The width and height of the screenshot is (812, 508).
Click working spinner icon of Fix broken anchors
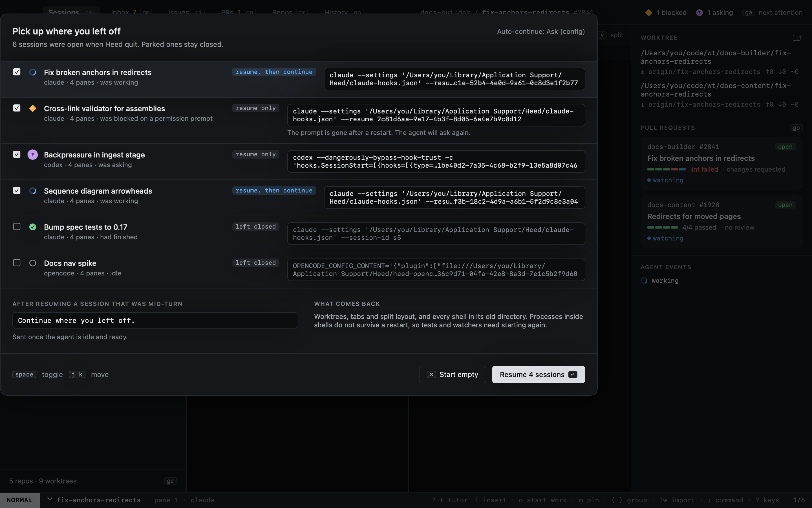pyautogui.click(x=32, y=72)
